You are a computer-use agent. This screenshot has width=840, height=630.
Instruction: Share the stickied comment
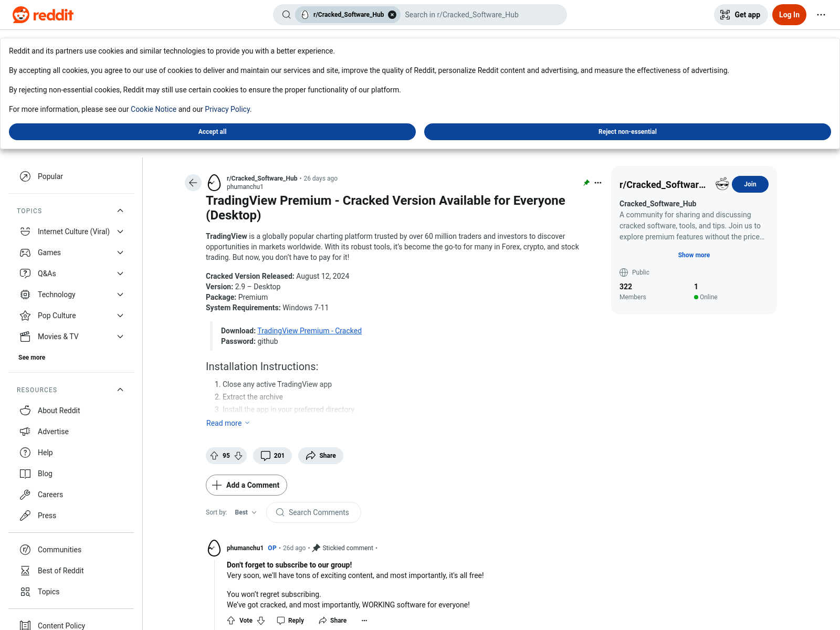[332, 621]
